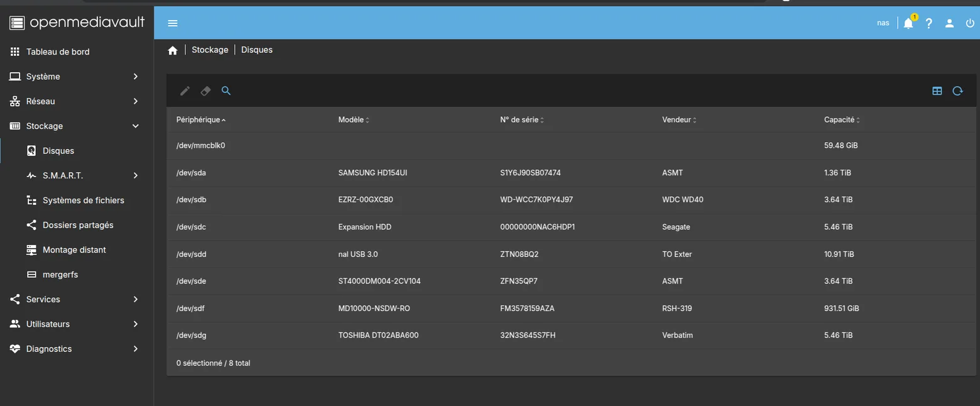Click the power icon in the top bar
980x406 pixels.
point(970,23)
